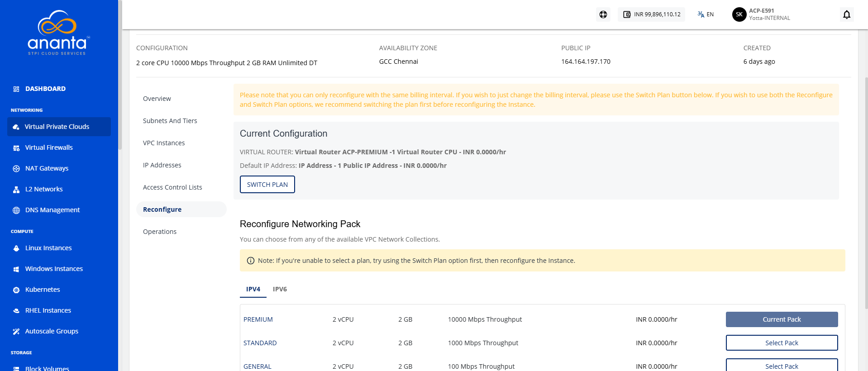The height and width of the screenshot is (371, 868).
Task: Click the RHEL Instances icon
Action: 16,311
